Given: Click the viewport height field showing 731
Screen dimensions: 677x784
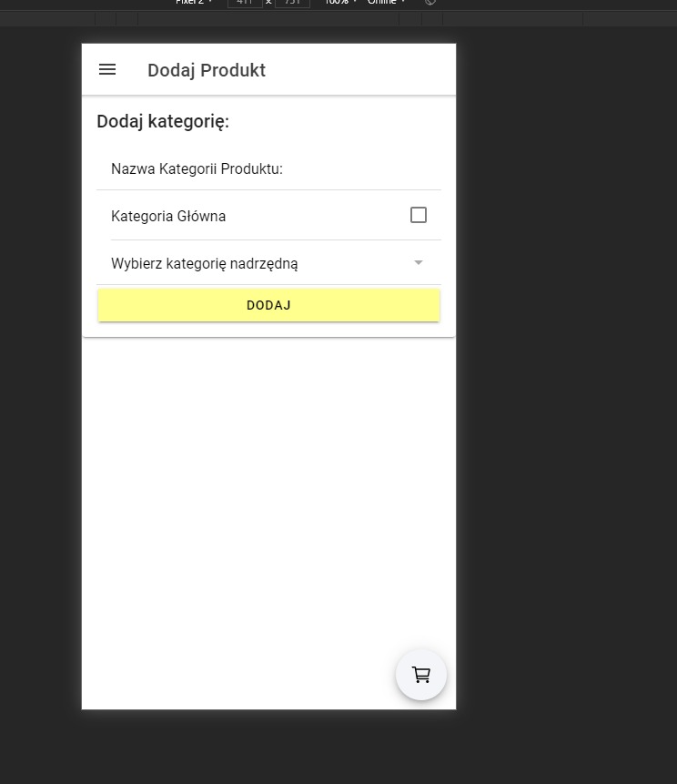Looking at the screenshot, I should [292, 3].
